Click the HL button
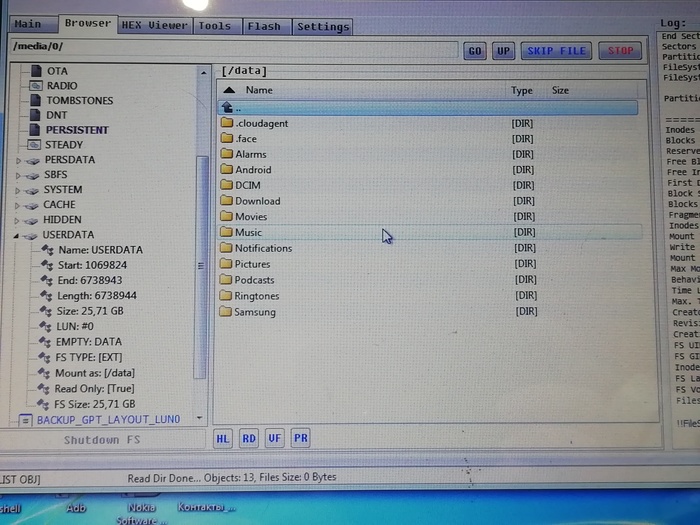The width and height of the screenshot is (700, 525). [223, 438]
